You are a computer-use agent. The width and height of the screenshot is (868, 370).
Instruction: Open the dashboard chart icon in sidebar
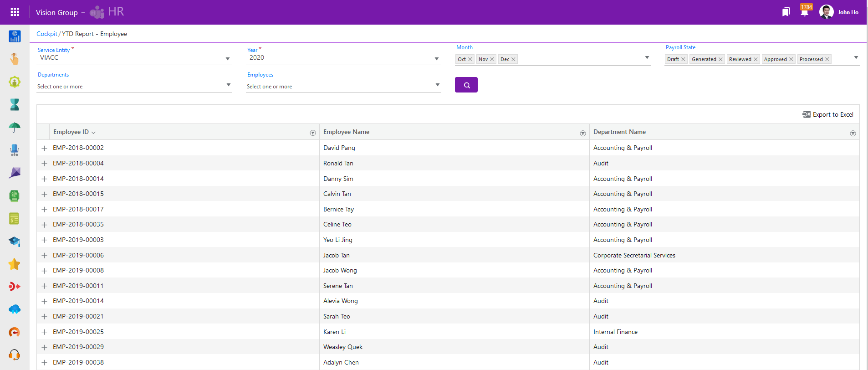tap(15, 36)
